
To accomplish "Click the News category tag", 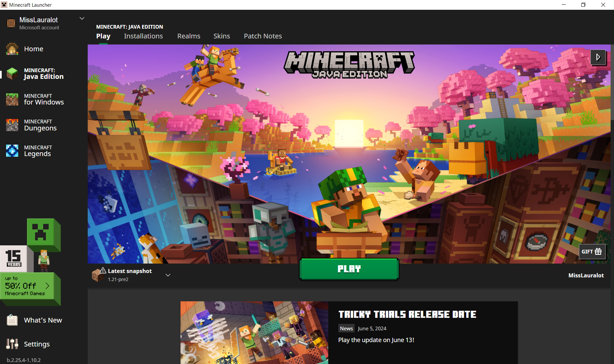I will [346, 328].
